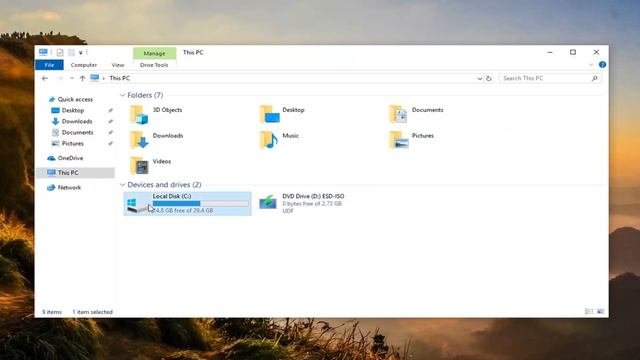This screenshot has height=360, width=640.
Task: Click Properties icon in Quick Access Toolbar
Action: tap(60, 52)
